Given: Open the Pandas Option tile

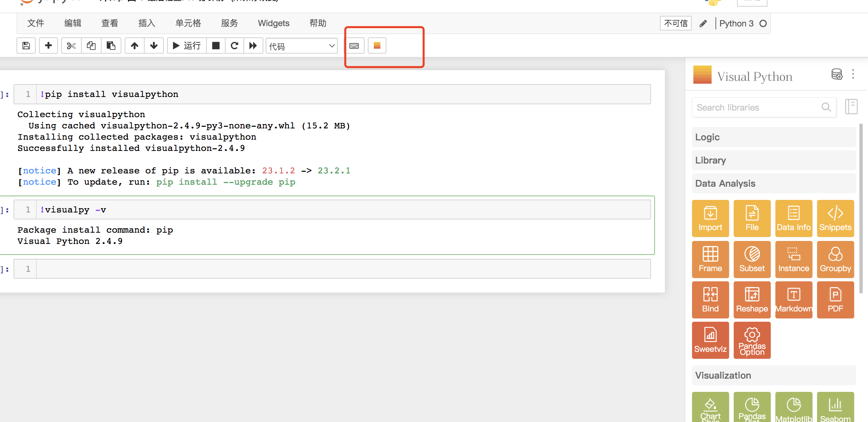Looking at the screenshot, I should click(x=752, y=341).
